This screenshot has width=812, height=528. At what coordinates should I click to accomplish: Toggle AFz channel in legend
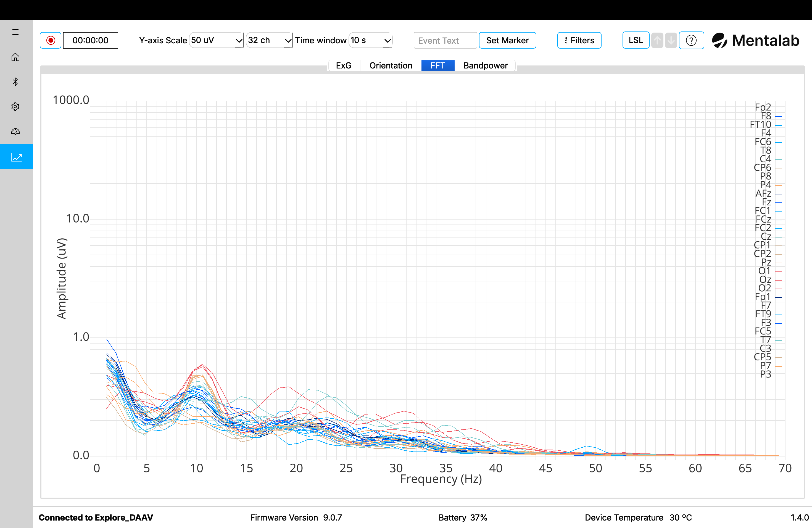(x=768, y=193)
